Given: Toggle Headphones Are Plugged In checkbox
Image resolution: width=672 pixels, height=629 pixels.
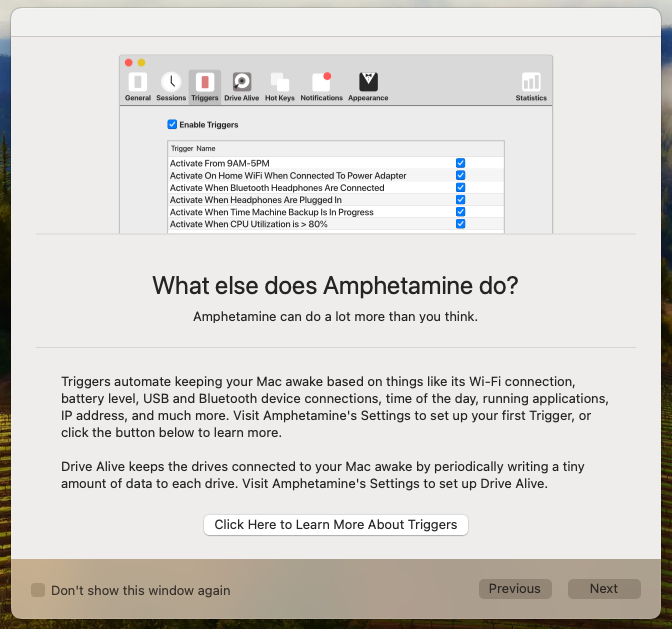Looking at the screenshot, I should coord(461,199).
